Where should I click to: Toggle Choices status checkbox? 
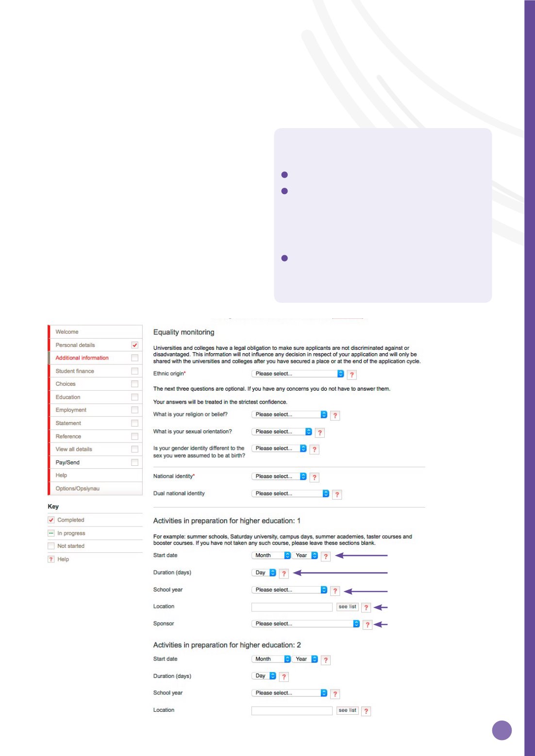tap(135, 384)
